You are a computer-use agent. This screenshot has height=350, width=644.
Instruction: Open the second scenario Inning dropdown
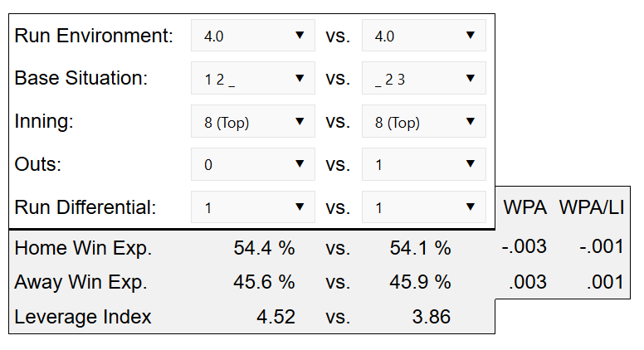pyautogui.click(x=423, y=122)
